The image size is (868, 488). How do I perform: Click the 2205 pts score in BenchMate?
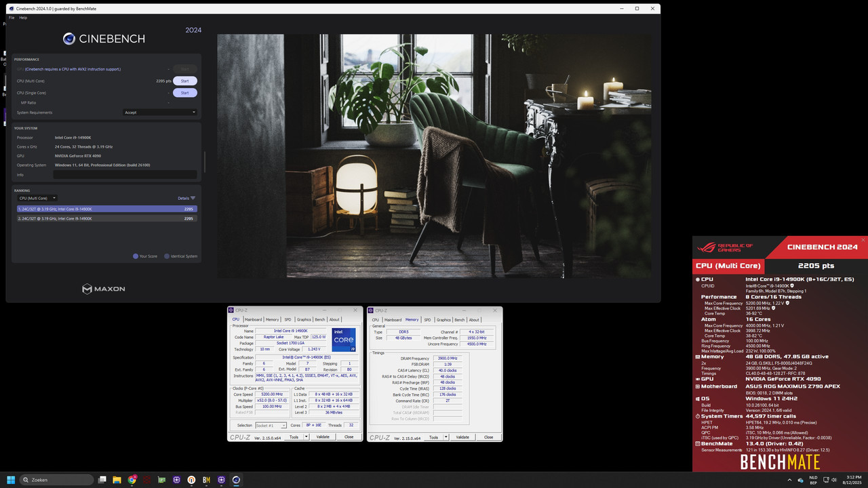coord(816,266)
